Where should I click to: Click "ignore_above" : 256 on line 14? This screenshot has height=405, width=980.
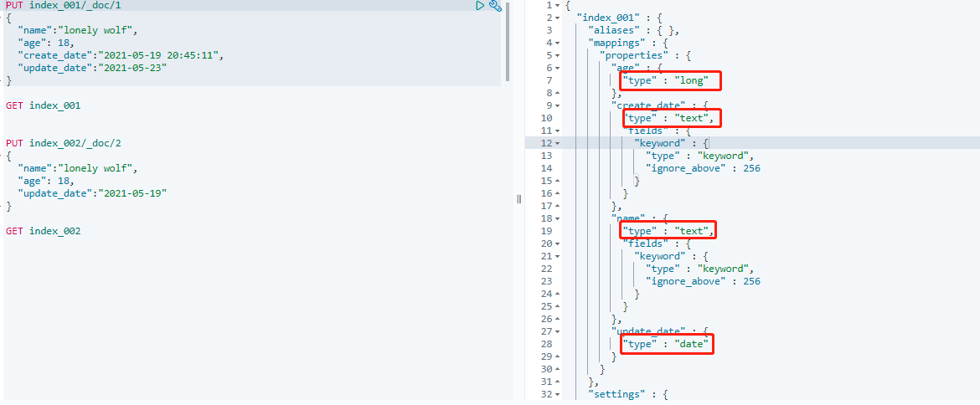[703, 168]
